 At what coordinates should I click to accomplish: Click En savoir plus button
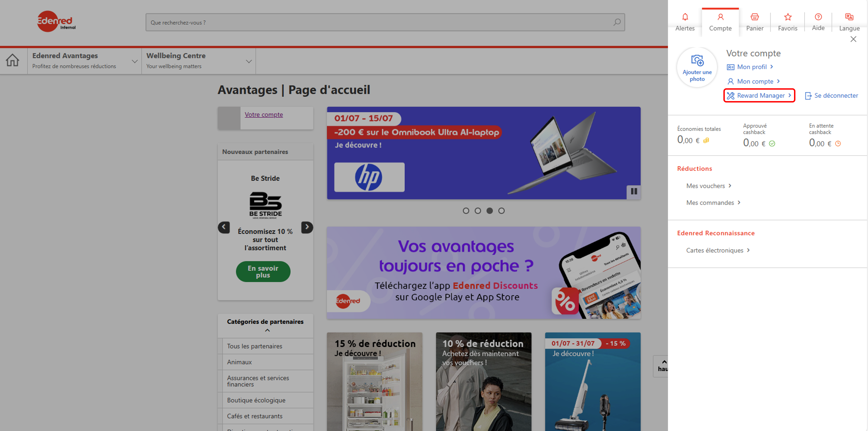pyautogui.click(x=263, y=272)
